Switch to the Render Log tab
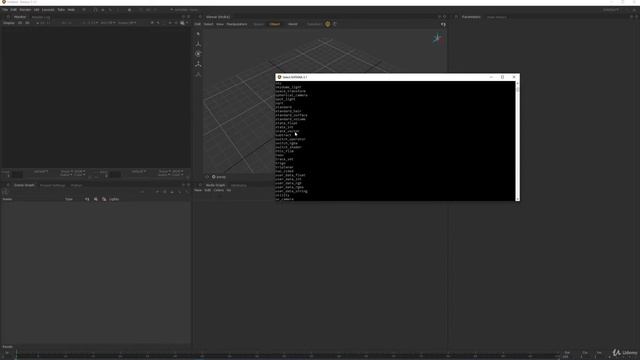 pyautogui.click(x=41, y=17)
